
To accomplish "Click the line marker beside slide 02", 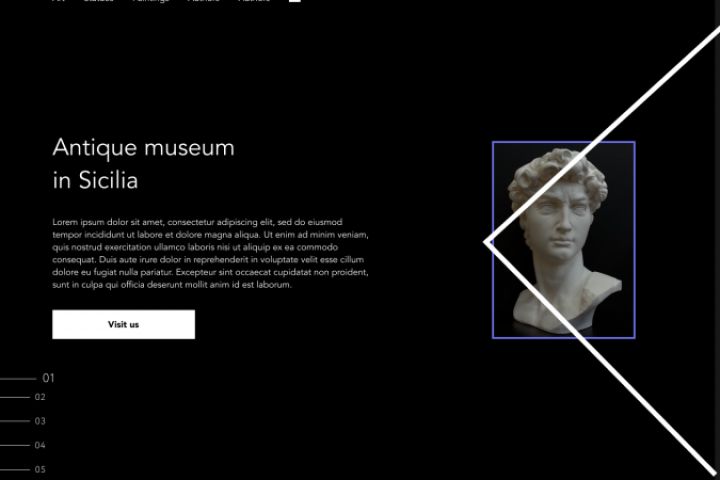I will (15, 397).
